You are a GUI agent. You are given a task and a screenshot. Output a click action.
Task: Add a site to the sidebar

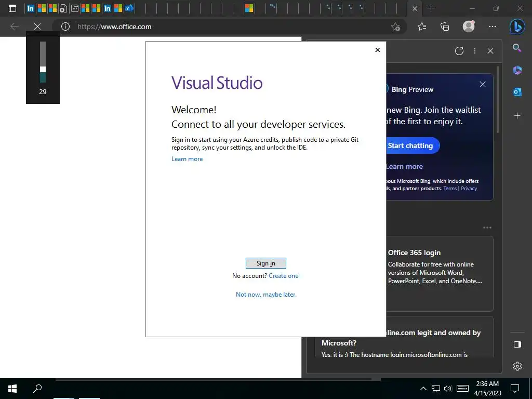tap(517, 116)
